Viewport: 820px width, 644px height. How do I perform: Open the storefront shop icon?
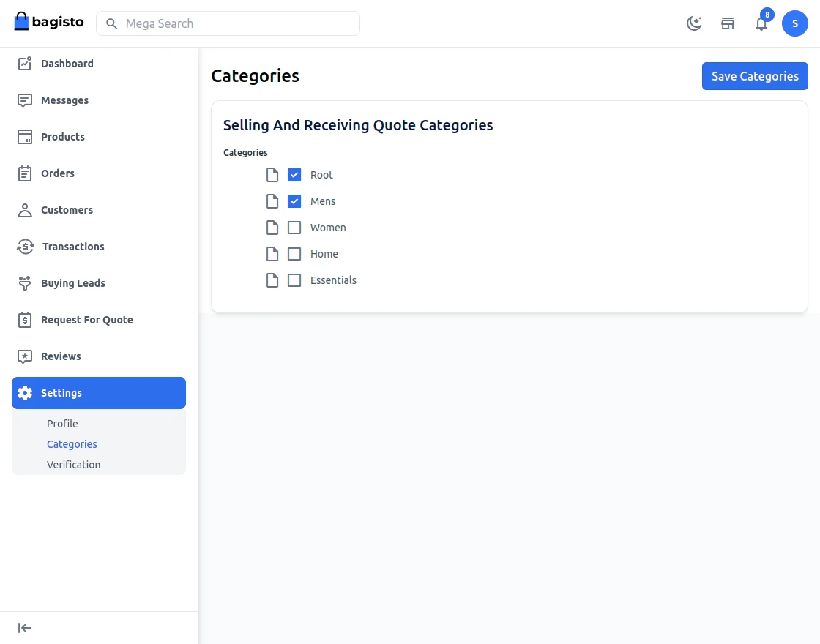(728, 23)
